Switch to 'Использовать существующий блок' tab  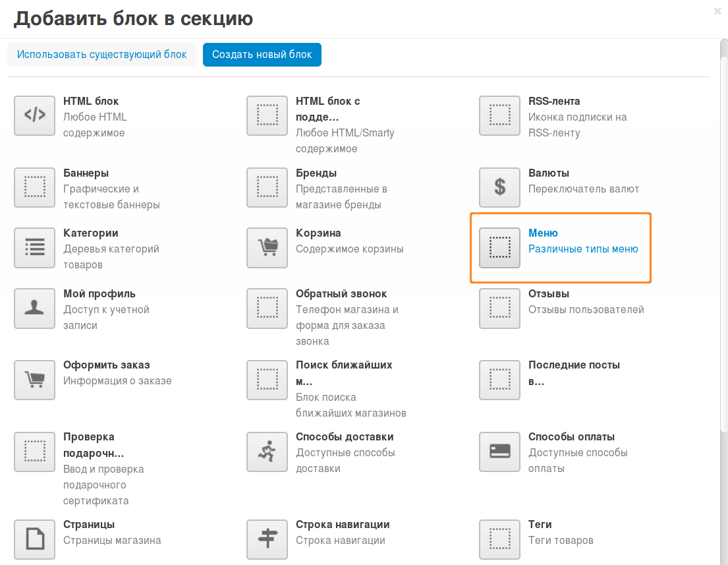click(x=102, y=55)
